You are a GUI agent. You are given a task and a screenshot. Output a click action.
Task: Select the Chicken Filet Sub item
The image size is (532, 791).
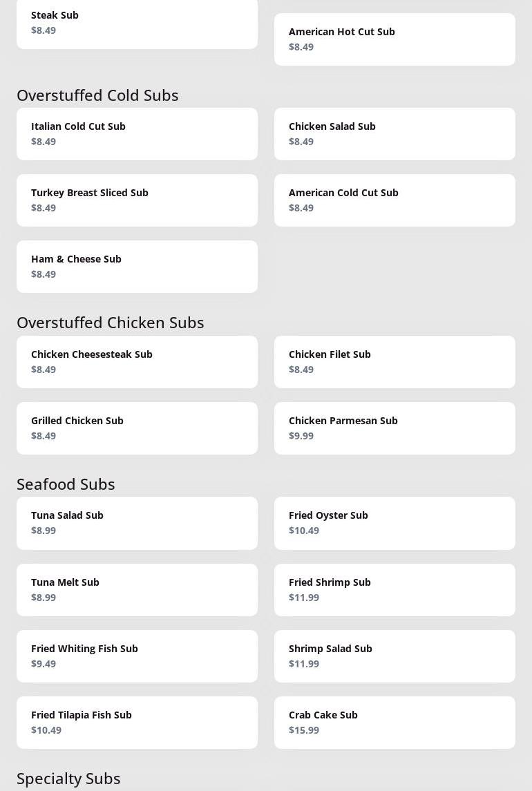[x=395, y=362]
